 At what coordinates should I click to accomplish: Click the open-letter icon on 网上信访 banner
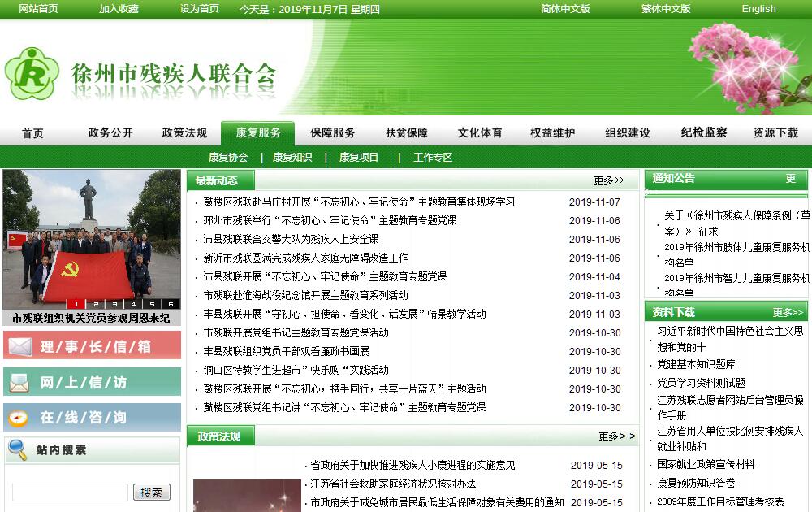click(19, 382)
